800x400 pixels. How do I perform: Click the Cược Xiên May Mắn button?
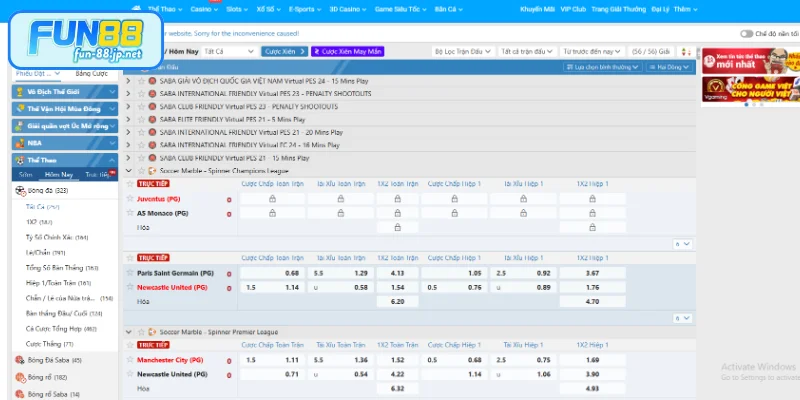coord(347,50)
